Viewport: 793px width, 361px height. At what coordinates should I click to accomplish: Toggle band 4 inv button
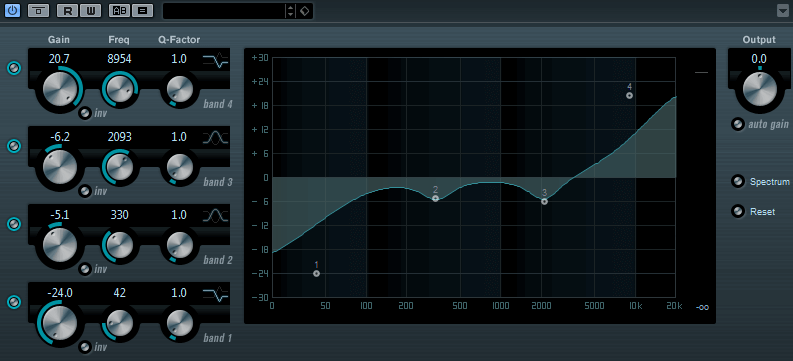(85, 113)
